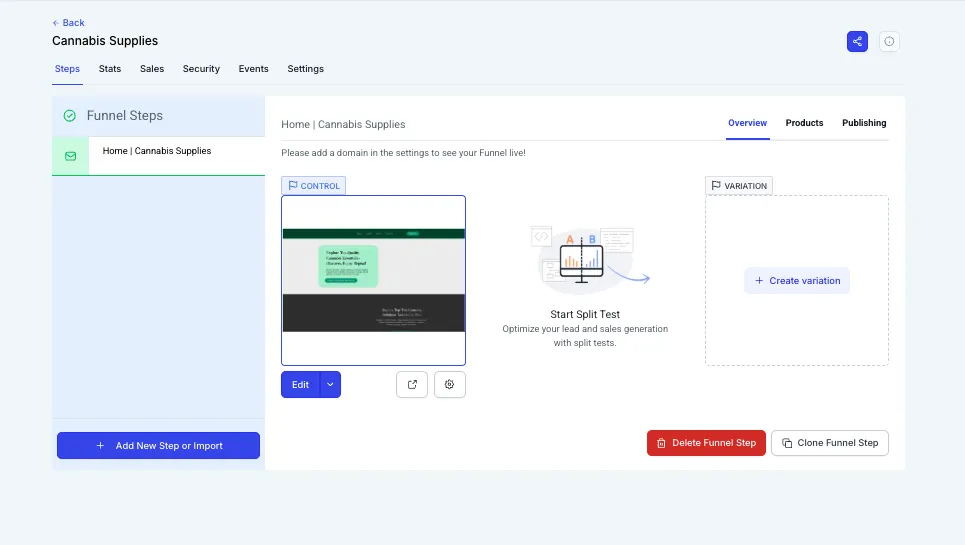Click Delete Funnel Step button

point(706,443)
